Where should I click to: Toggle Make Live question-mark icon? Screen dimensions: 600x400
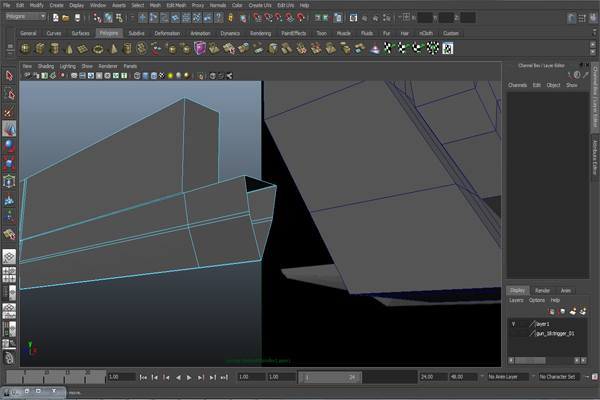[x=218, y=18]
